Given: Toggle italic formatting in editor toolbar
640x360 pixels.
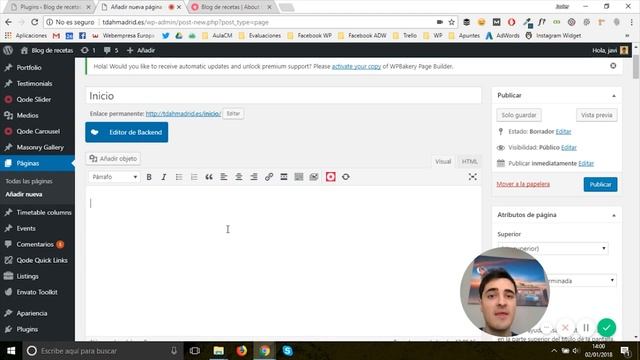Looking at the screenshot, I should pos(164,177).
